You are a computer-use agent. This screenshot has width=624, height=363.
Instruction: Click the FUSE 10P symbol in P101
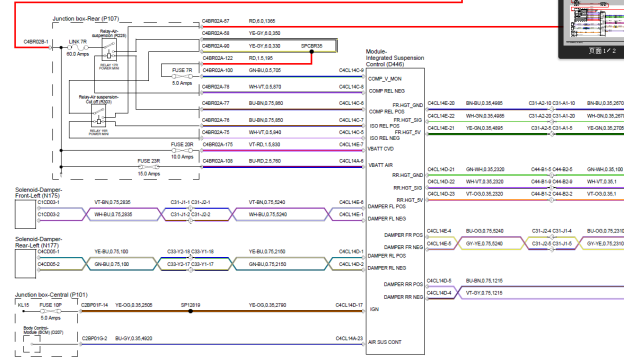51,311
